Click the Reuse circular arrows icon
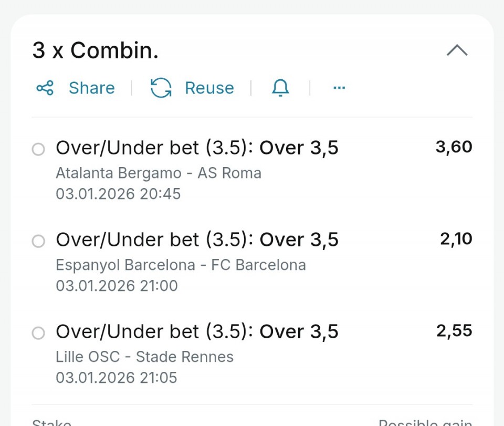Image resolution: width=504 pixels, height=426 pixels. point(161,88)
